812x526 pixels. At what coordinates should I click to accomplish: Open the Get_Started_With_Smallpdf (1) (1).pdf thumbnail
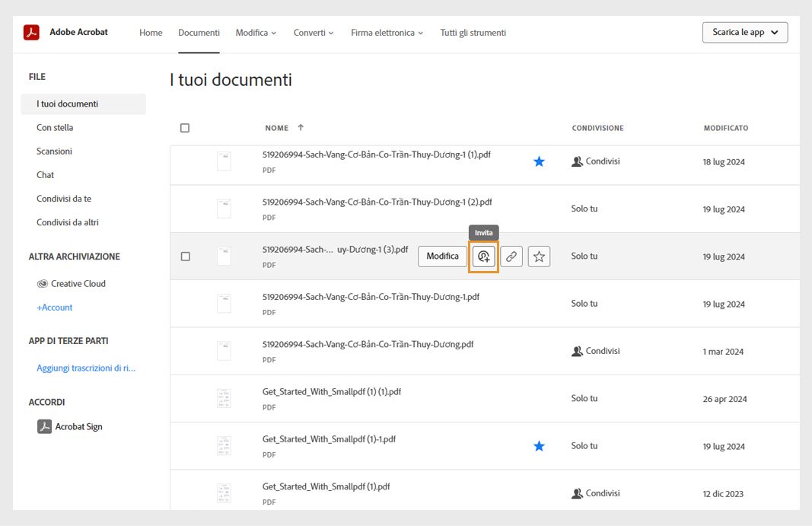pos(224,398)
